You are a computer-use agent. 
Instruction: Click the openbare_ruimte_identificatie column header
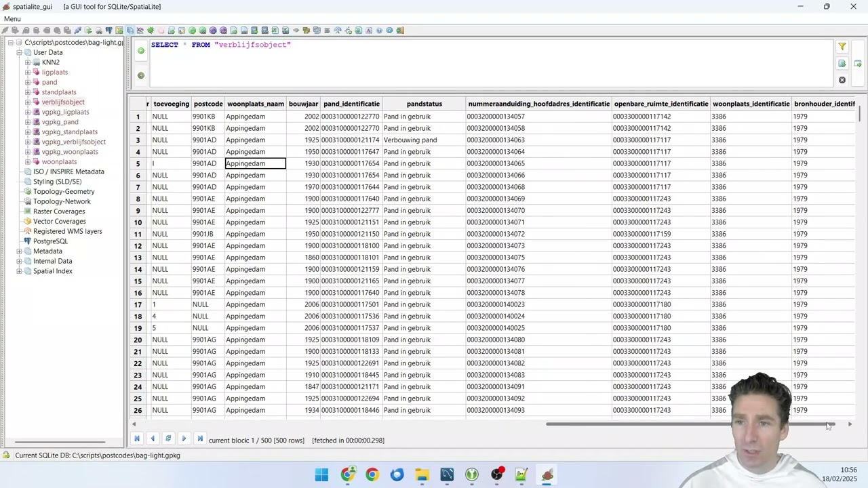click(661, 104)
